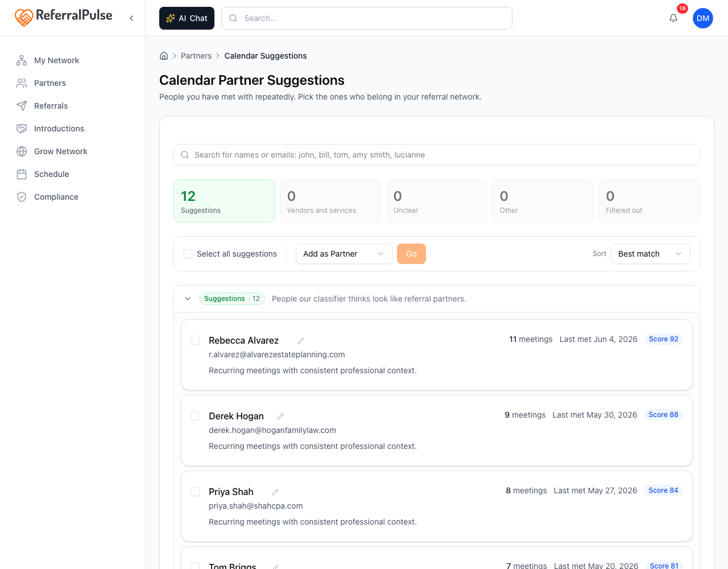Collapse the sidebar with the chevron arrow
The image size is (728, 569).
(131, 18)
